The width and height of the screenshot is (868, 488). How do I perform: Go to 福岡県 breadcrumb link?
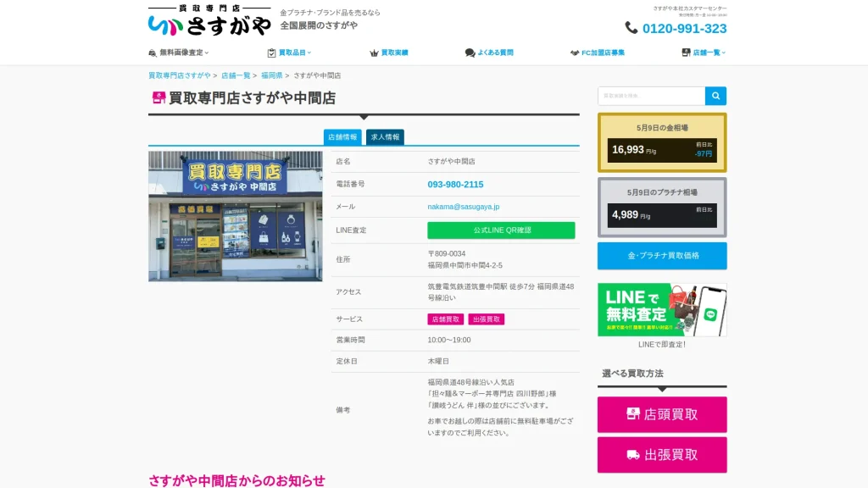(272, 75)
